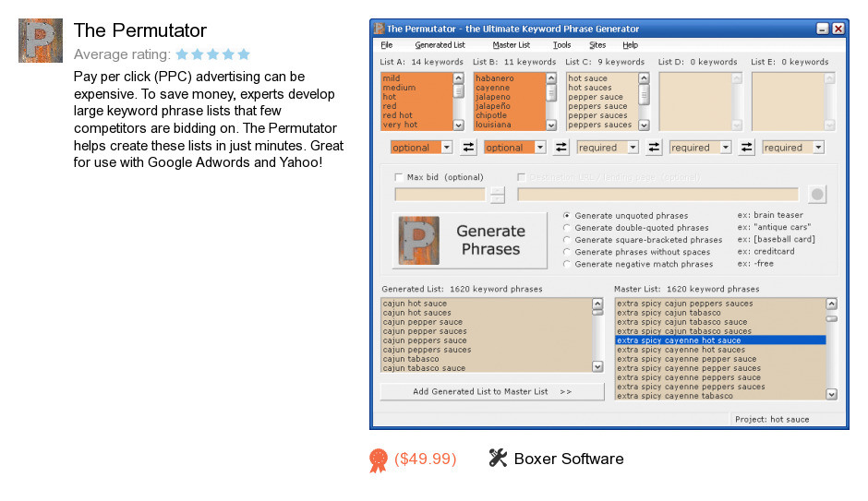This screenshot has width=868, height=501.
Task: Click inside destination URL input field
Action: pyautogui.click(x=657, y=195)
